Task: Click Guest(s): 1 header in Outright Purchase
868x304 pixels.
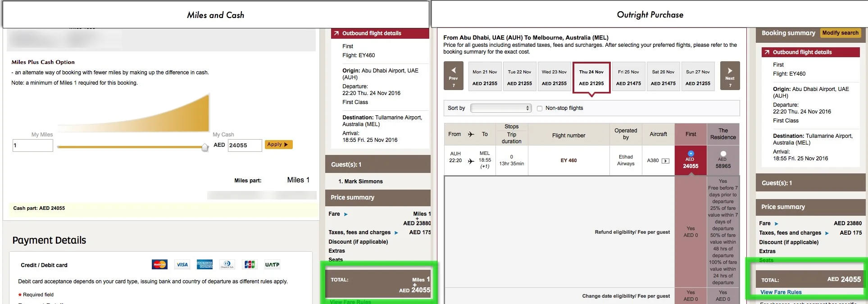Action: pos(810,183)
